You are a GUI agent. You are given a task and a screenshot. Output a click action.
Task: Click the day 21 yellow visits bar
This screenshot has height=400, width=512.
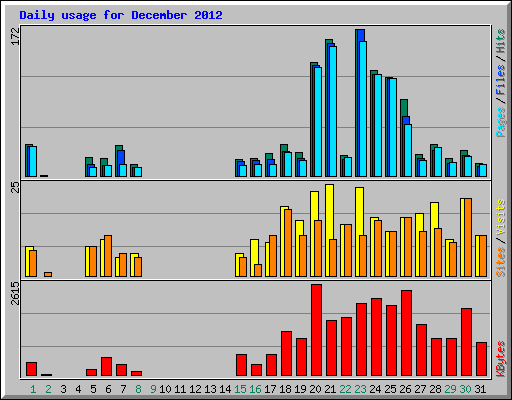(x=329, y=212)
